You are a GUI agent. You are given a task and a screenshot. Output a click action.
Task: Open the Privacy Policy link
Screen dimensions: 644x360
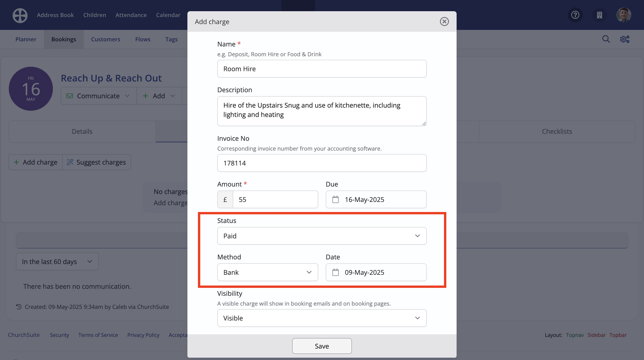pos(143,335)
